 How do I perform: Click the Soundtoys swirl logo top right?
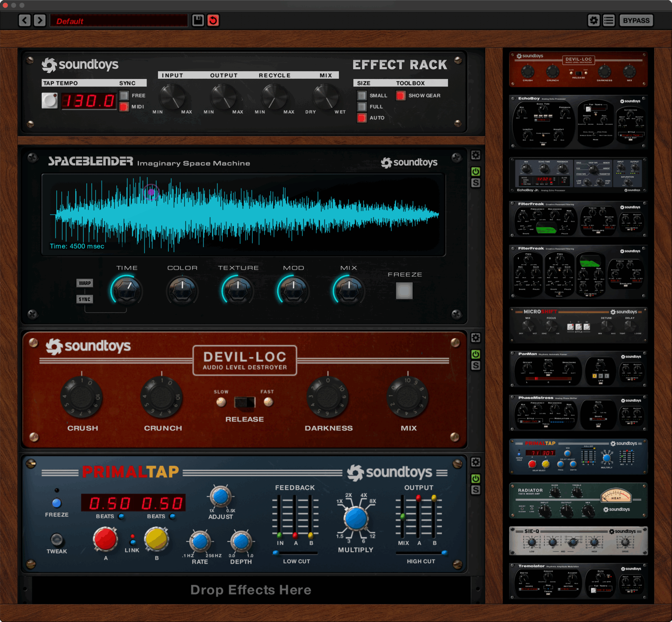[593, 20]
